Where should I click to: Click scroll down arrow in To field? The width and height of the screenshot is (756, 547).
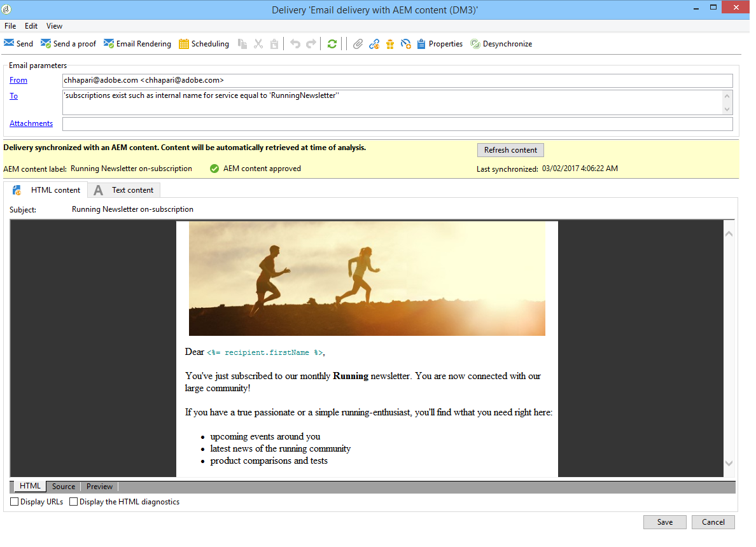tap(727, 109)
